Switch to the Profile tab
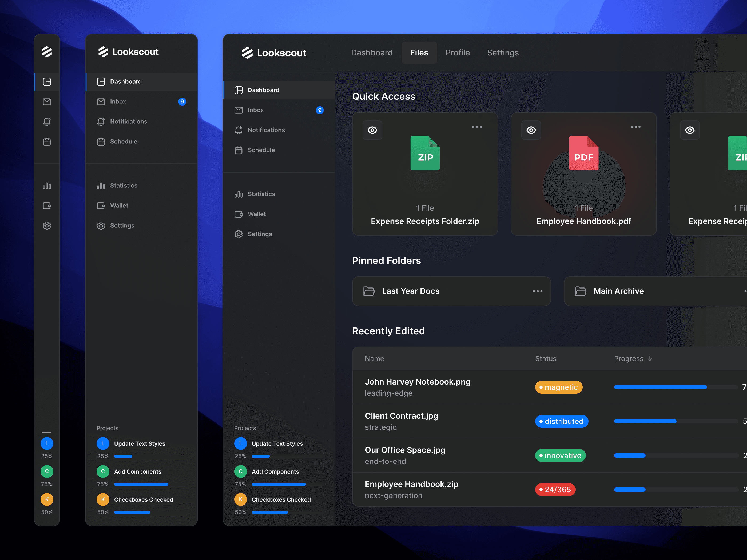 (457, 53)
